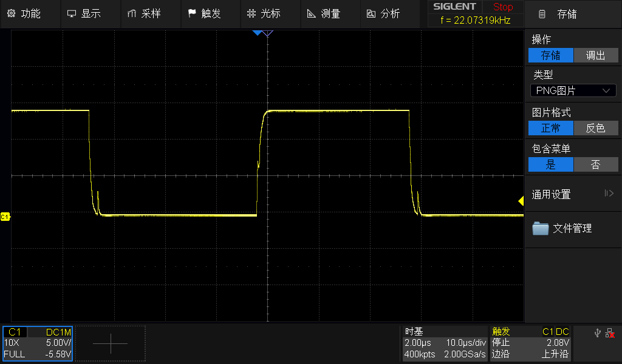
Task: Click the DC1M coupling label
Action: point(58,332)
